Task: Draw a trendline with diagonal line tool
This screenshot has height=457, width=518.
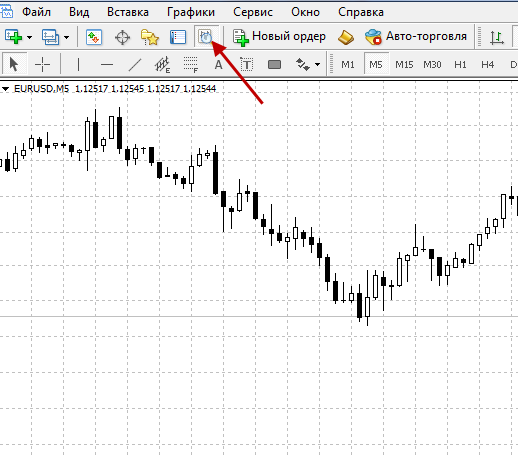Action: coord(135,64)
